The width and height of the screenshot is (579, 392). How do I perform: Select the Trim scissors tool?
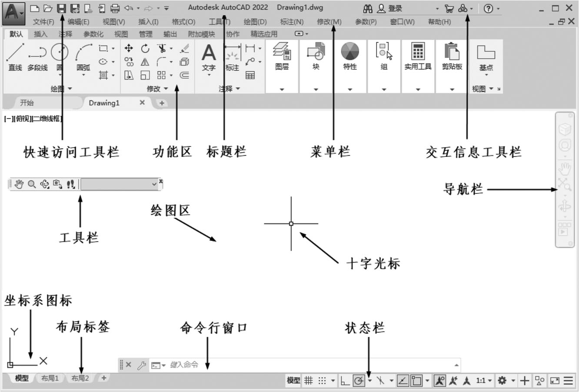(162, 48)
